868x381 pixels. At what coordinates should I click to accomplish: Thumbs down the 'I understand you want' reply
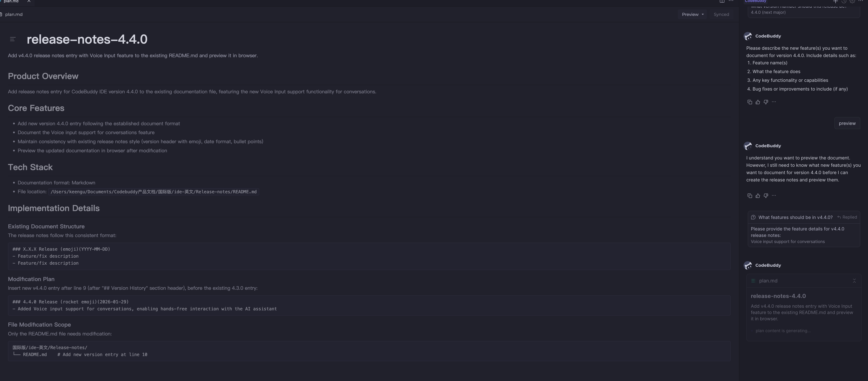(766, 196)
